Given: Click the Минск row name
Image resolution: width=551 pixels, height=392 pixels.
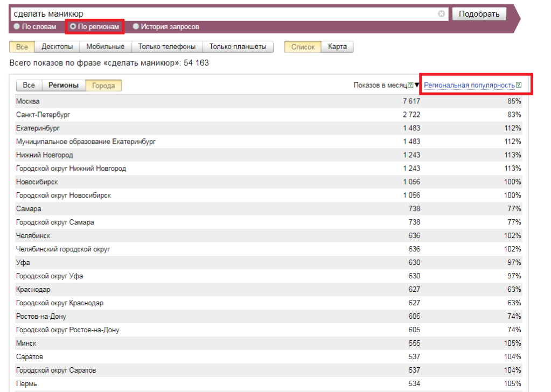Looking at the screenshot, I should pos(26,343).
